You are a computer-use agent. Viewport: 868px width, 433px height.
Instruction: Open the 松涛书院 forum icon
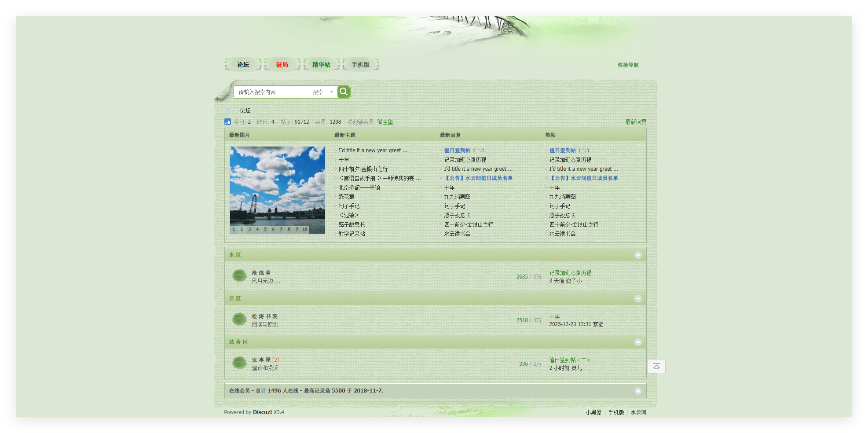pos(239,319)
